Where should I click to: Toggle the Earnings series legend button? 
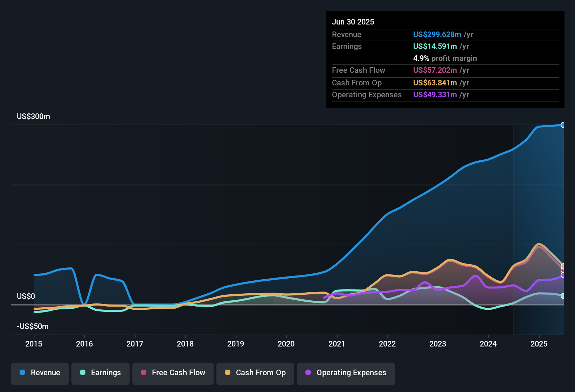click(100, 373)
